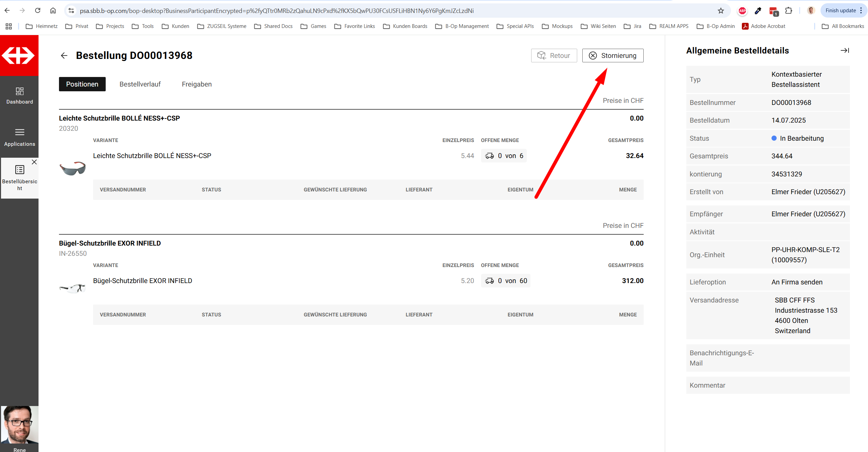This screenshot has height=452, width=868.
Task: Click the user profile photo Rene
Action: pyautogui.click(x=19, y=424)
